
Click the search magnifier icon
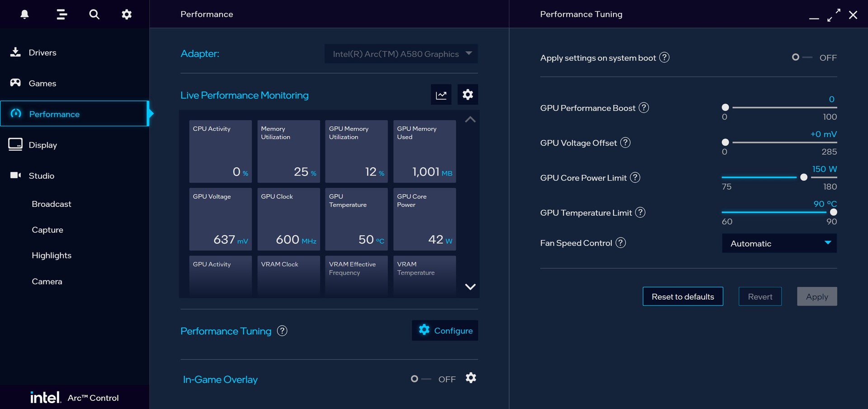tap(94, 14)
